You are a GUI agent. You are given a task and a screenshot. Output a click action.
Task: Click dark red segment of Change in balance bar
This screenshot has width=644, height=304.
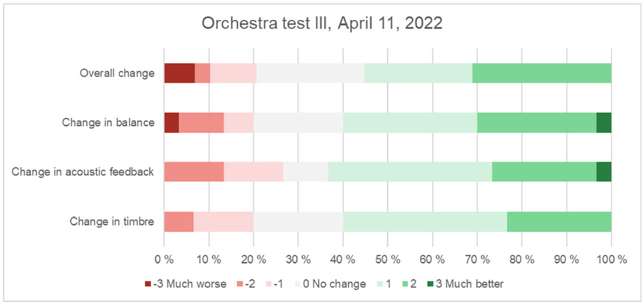[171, 122]
